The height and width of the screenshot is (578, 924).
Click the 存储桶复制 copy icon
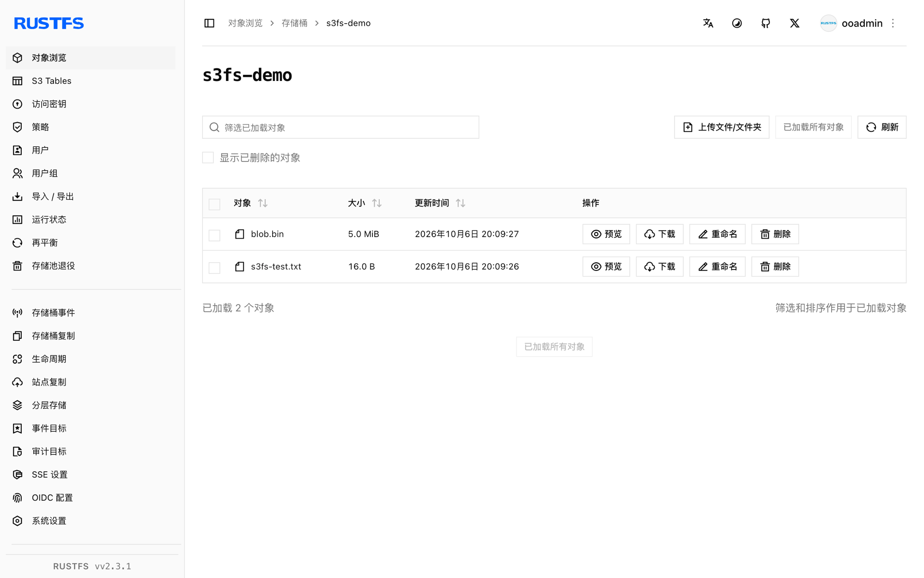tap(18, 336)
